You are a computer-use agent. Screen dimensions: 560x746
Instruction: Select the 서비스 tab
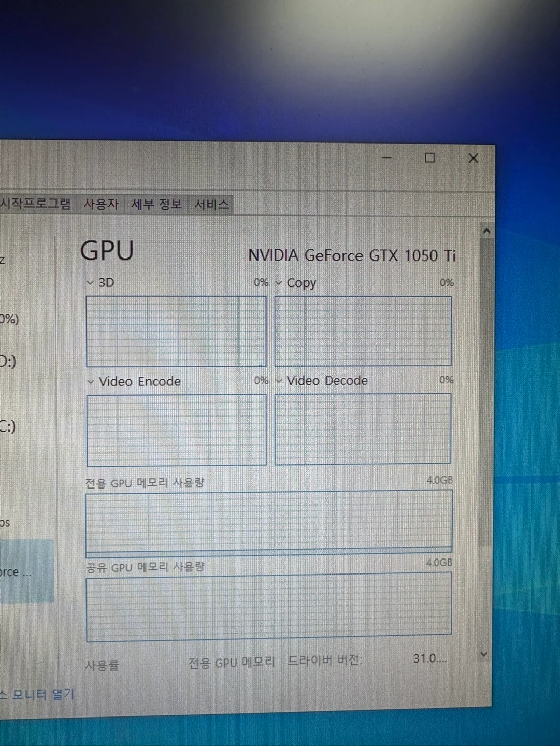[211, 205]
